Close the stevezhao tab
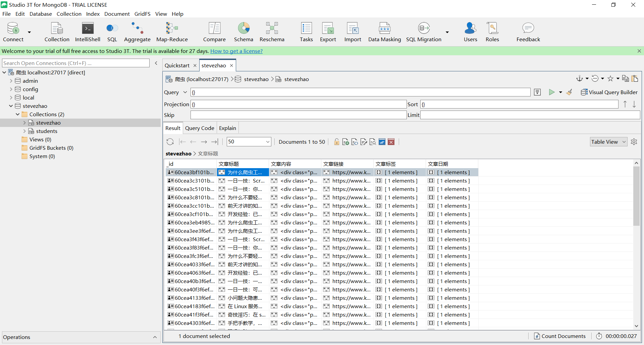Image resolution: width=644 pixels, height=345 pixels. tap(231, 65)
